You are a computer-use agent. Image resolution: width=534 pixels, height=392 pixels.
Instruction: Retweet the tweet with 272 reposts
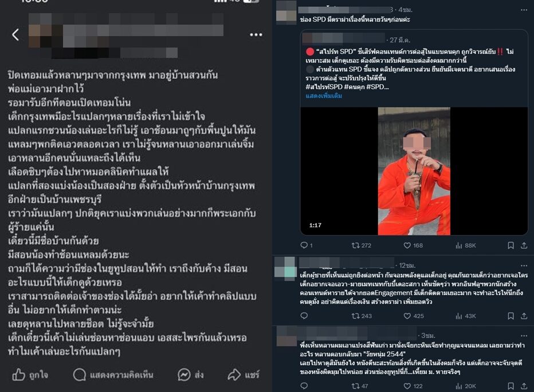(x=361, y=245)
